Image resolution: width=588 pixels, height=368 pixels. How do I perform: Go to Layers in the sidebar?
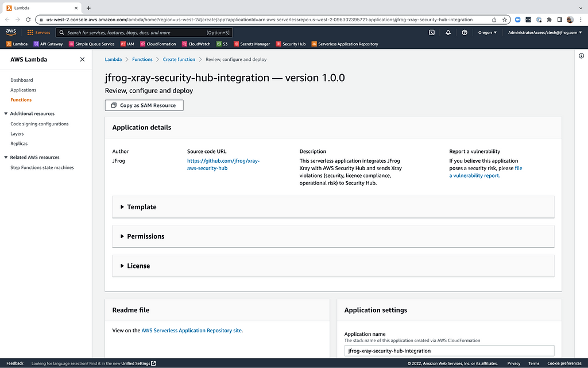pos(17,134)
